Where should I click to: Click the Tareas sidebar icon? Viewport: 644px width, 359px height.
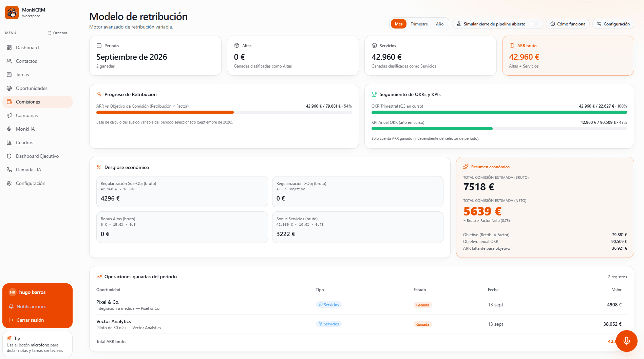pos(9,75)
